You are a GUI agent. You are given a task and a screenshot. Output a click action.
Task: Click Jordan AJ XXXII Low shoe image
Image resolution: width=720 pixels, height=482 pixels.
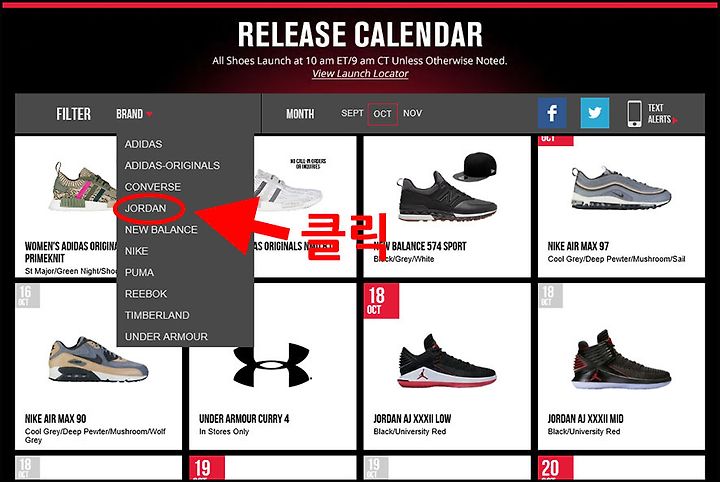(x=446, y=362)
